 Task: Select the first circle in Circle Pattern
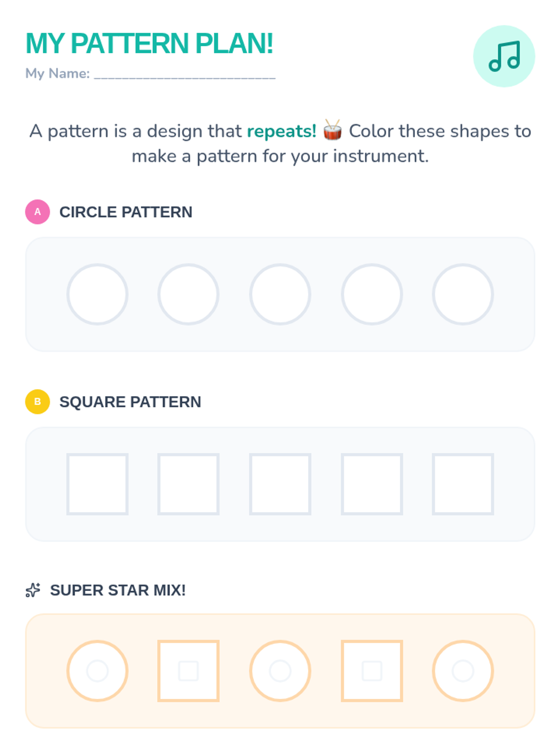(97, 294)
